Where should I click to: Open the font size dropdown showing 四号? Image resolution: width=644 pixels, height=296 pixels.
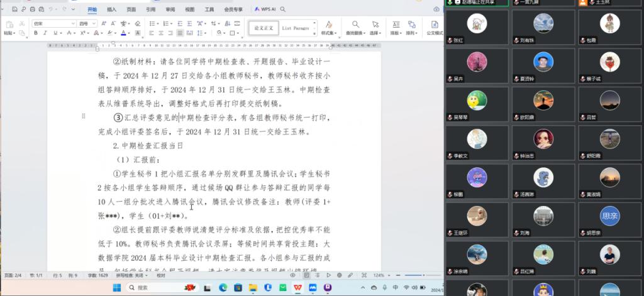86,23
